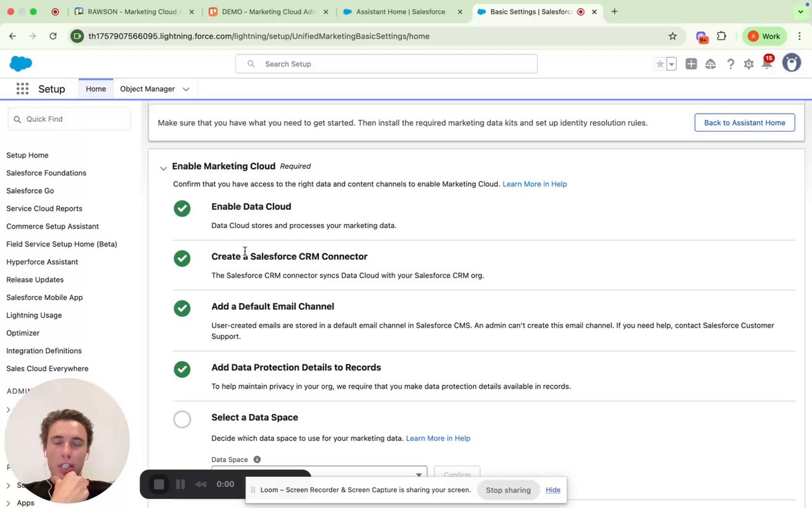Expand the Object Manager dropdown chevron
This screenshot has height=508, width=812.
(186, 90)
